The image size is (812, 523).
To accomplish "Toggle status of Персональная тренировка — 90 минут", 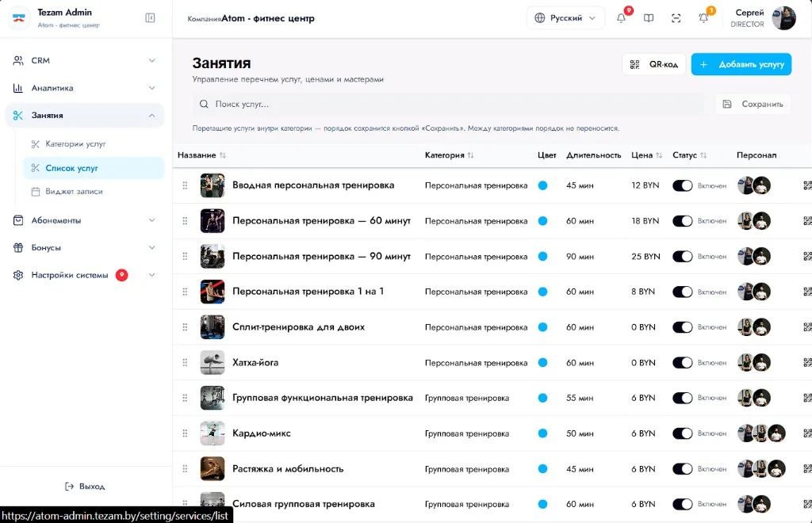I will tap(683, 256).
